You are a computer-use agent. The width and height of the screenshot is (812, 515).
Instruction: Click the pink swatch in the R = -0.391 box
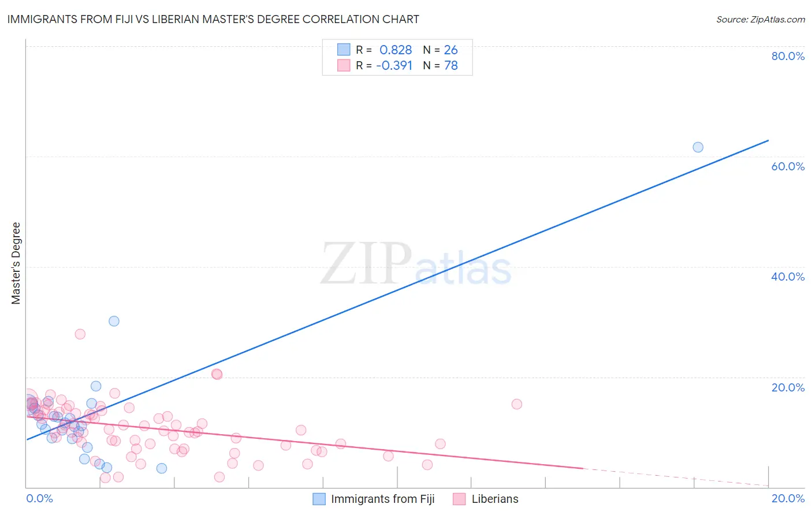344,65
